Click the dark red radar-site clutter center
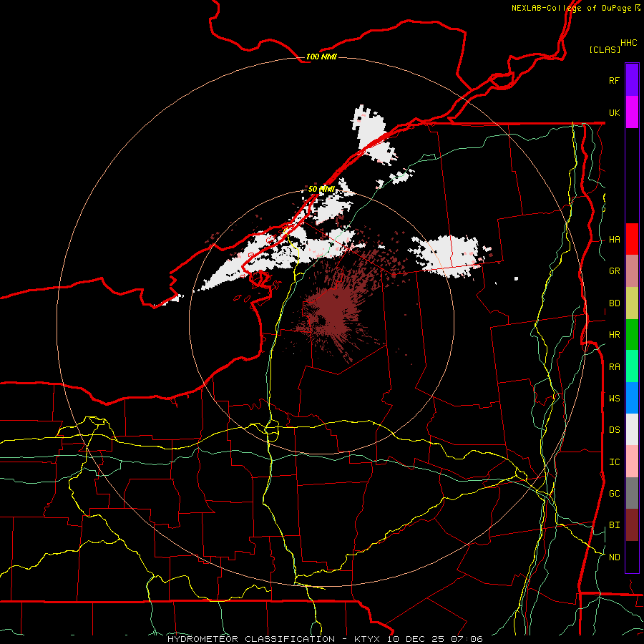The image size is (644, 644). tap(321, 321)
